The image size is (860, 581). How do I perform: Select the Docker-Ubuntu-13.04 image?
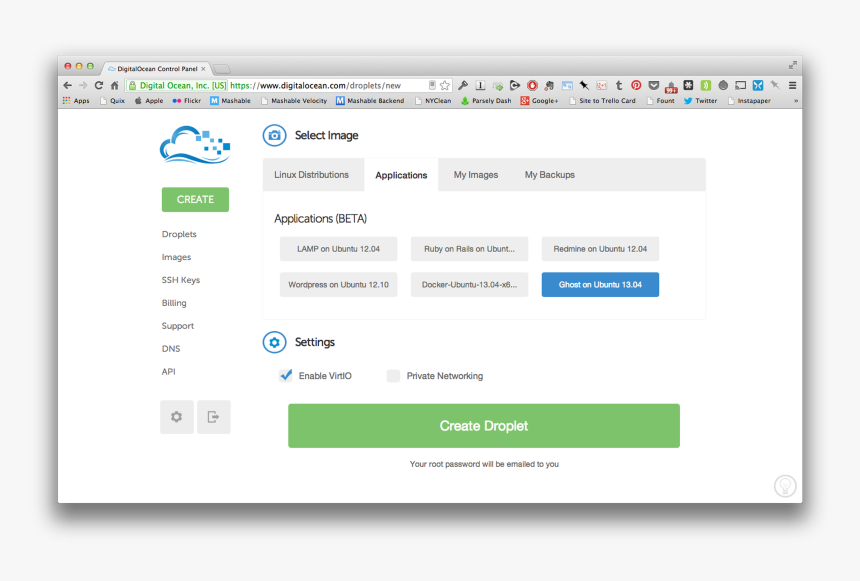469,285
